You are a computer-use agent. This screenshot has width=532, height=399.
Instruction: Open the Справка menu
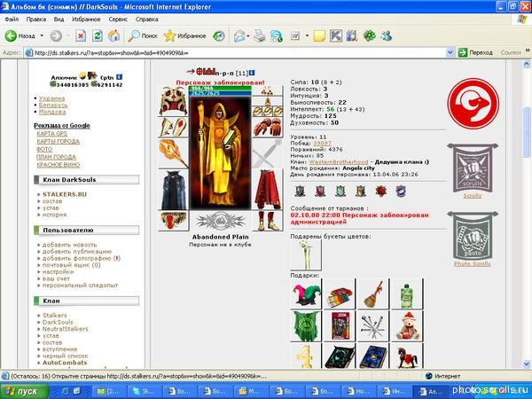pyautogui.click(x=147, y=20)
